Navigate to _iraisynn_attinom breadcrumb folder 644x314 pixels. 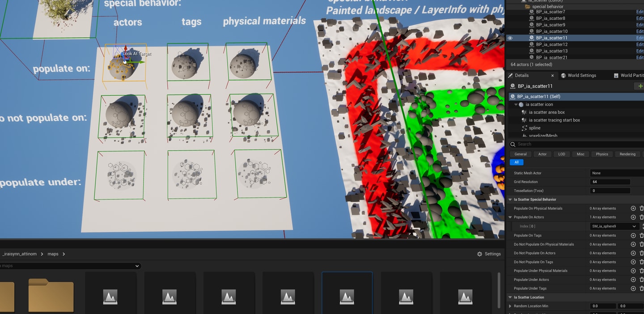click(19, 254)
